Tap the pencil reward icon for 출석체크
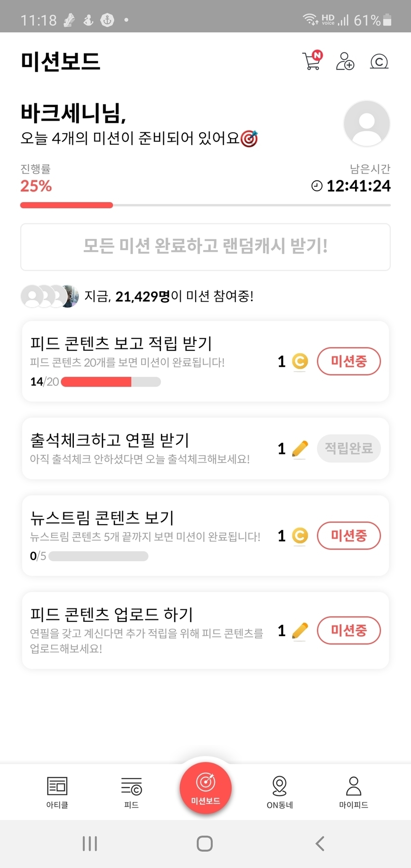 (300, 449)
